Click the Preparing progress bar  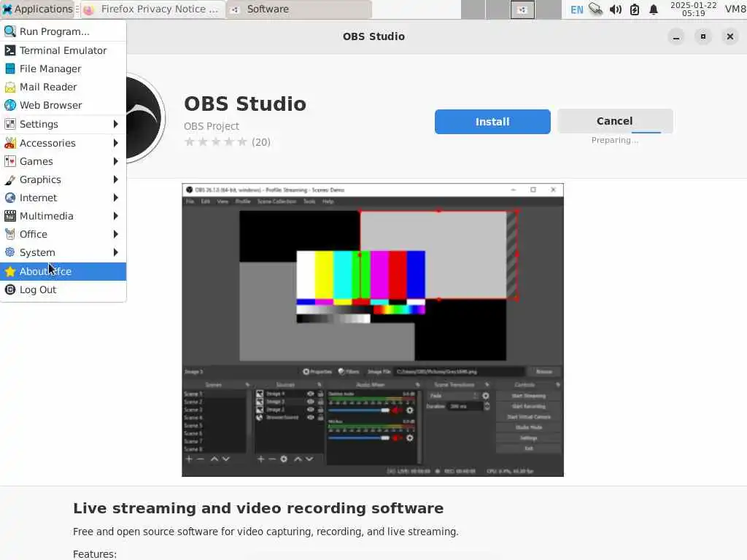(x=646, y=133)
